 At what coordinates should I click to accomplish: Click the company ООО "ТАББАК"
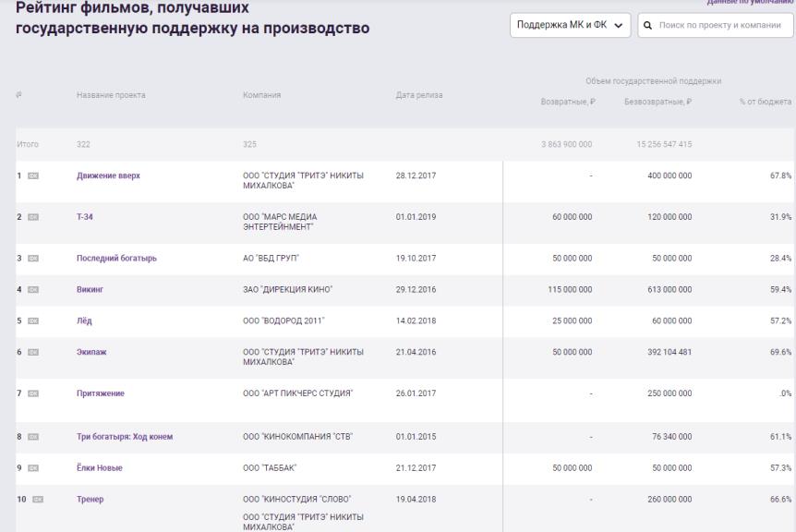point(270,468)
